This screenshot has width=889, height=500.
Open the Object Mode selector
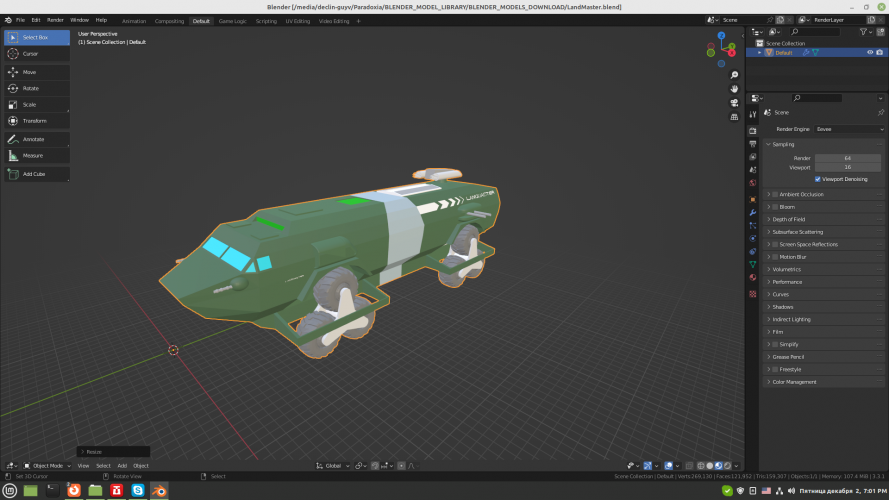(48, 466)
